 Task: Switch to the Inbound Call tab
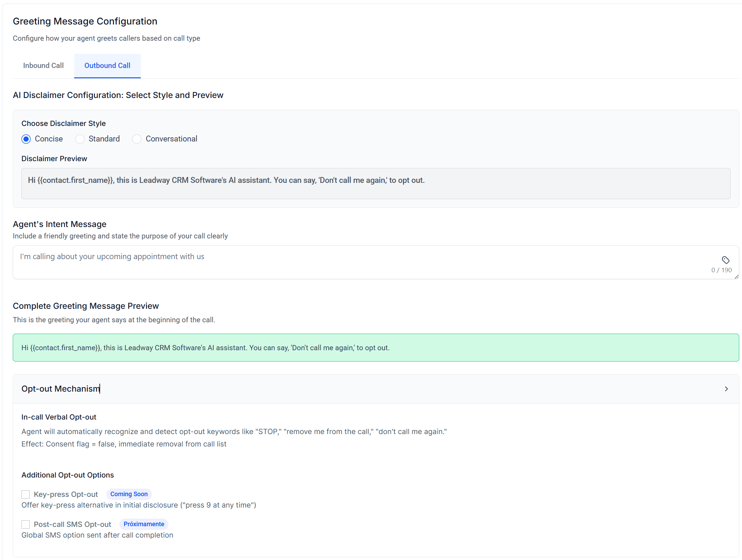click(43, 66)
